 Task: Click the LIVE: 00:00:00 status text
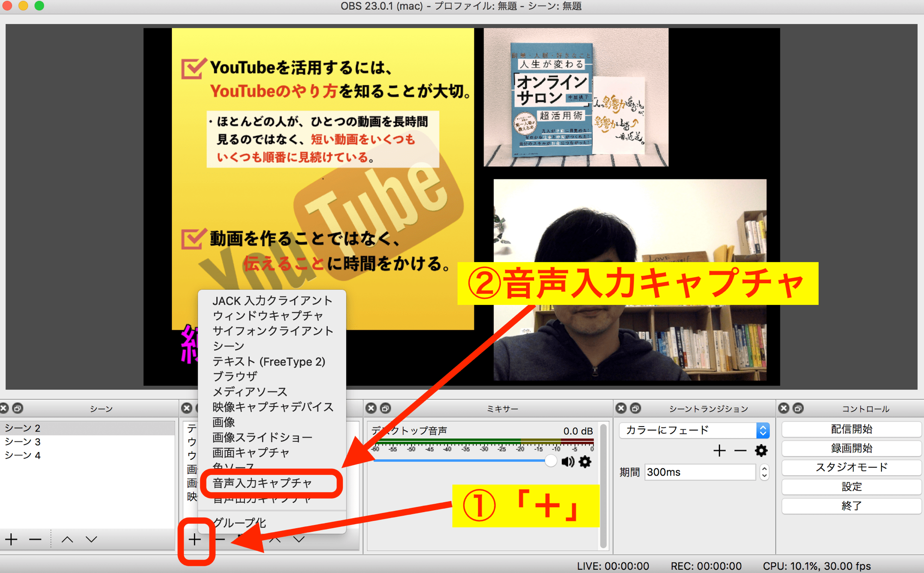(613, 566)
